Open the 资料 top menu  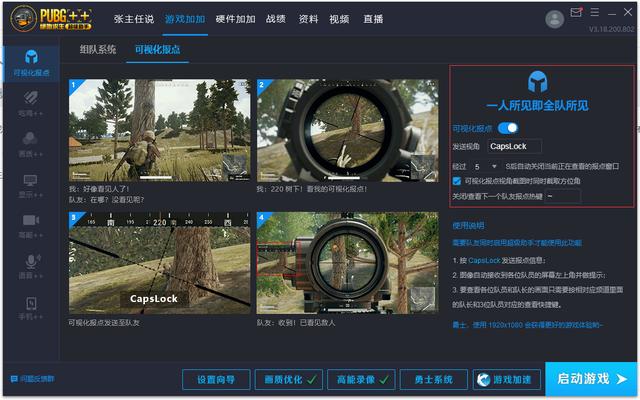pyautogui.click(x=308, y=19)
